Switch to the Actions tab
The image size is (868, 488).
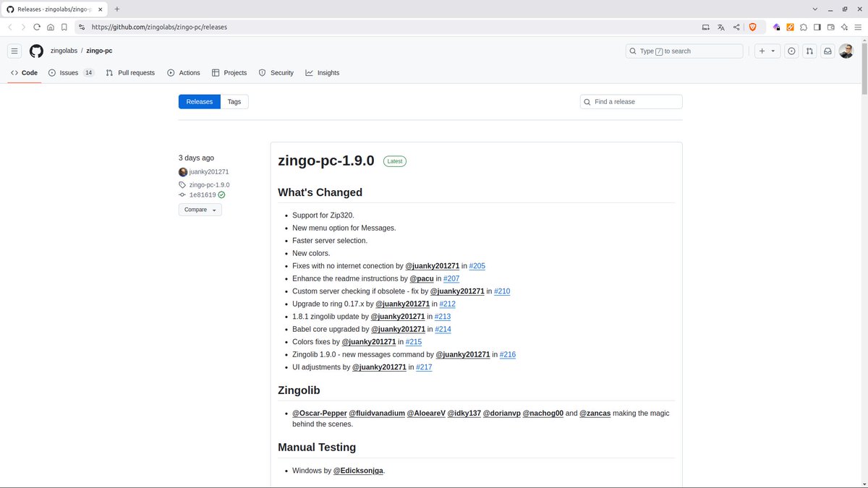(184, 73)
